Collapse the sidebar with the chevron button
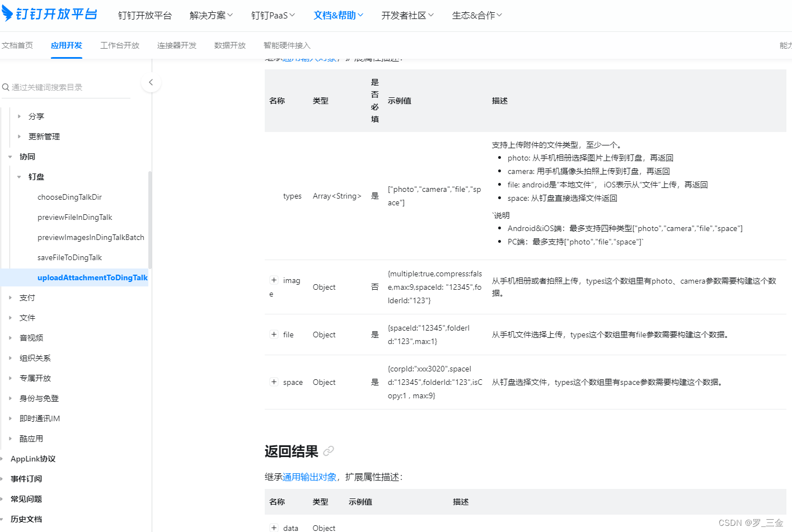The height and width of the screenshot is (532, 792). 151,83
